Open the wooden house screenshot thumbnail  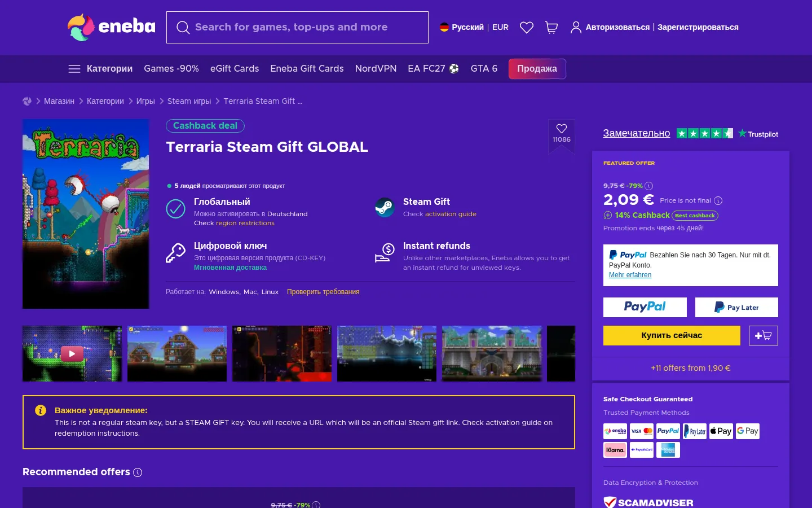177,353
